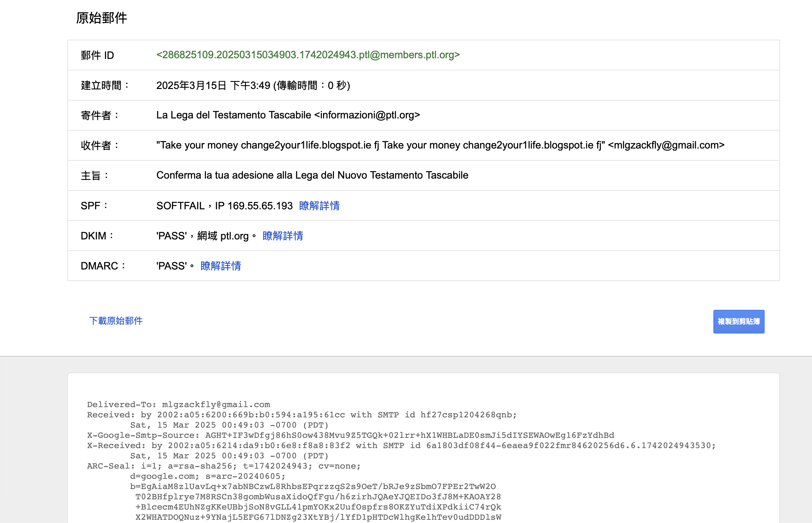Click the 複製到剪貼簿 button
The height and width of the screenshot is (523, 812).
[739, 321]
